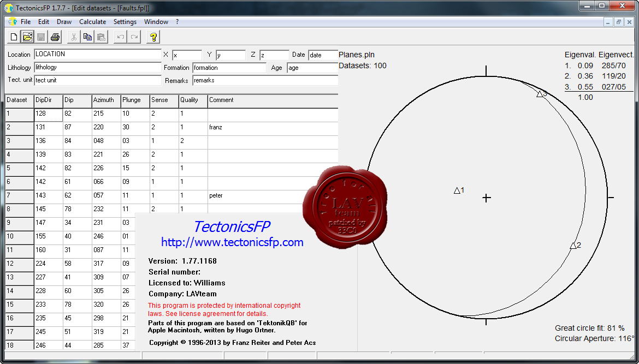Click the Cut scissors toolbar icon
This screenshot has height=364, width=639.
tap(74, 37)
